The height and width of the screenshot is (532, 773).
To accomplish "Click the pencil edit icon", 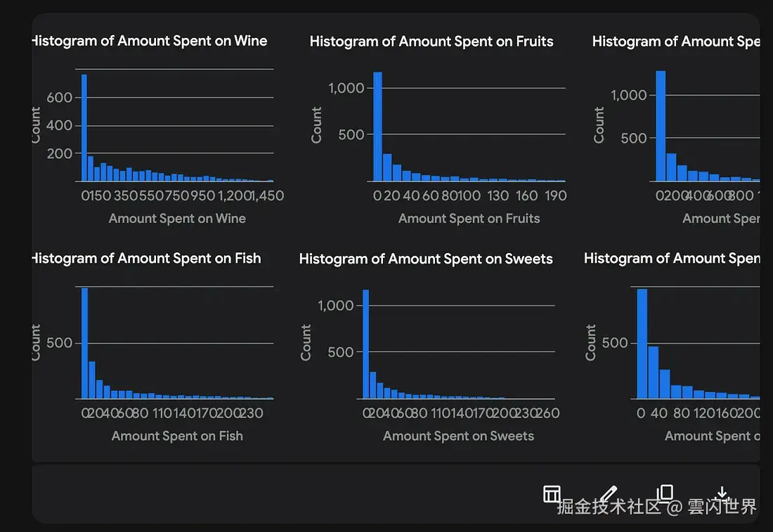I will coord(609,493).
